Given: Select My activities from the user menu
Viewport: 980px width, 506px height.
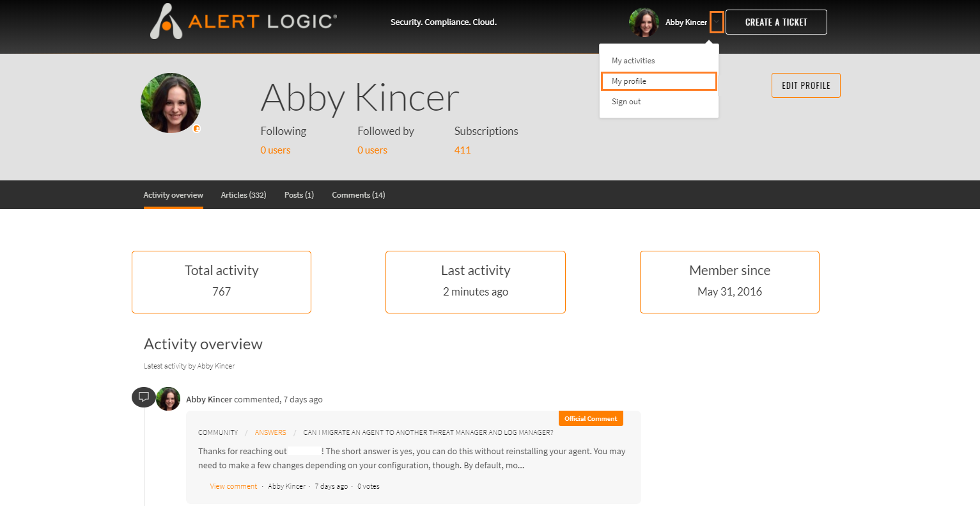Looking at the screenshot, I should (x=633, y=61).
